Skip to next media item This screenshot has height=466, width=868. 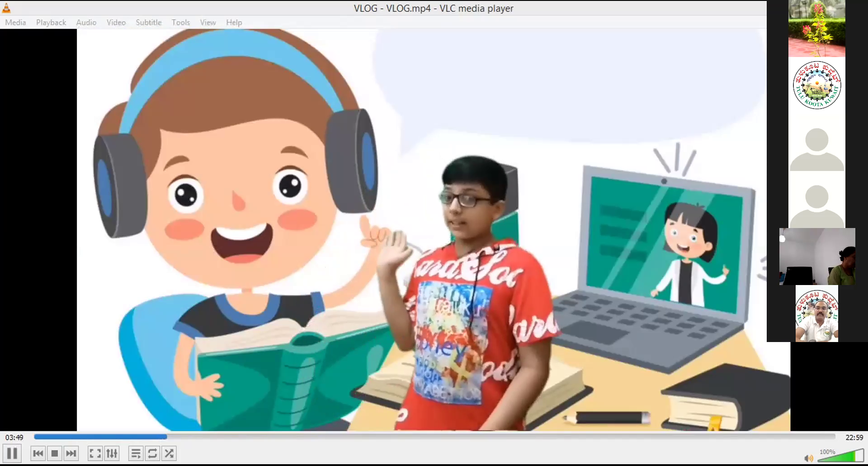(x=71, y=453)
